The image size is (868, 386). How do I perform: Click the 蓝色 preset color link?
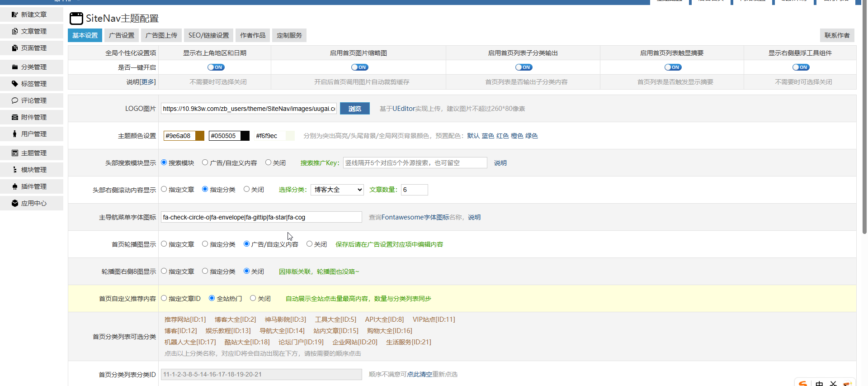(488, 136)
